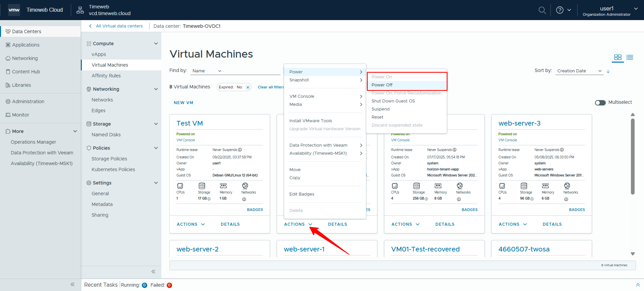Click the VM list vertical scrollbar
Viewport: 644px width, 291px height.
pos(633,156)
